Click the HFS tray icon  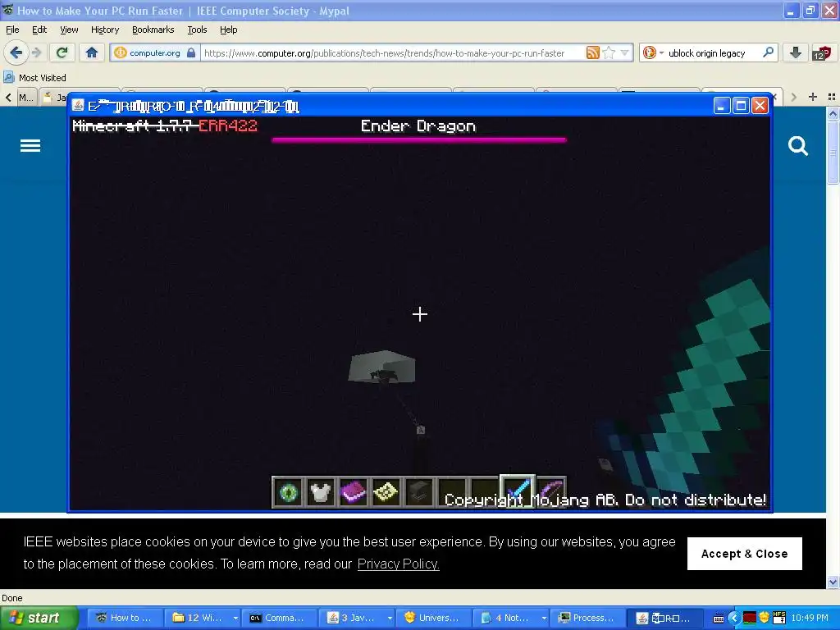(x=779, y=618)
